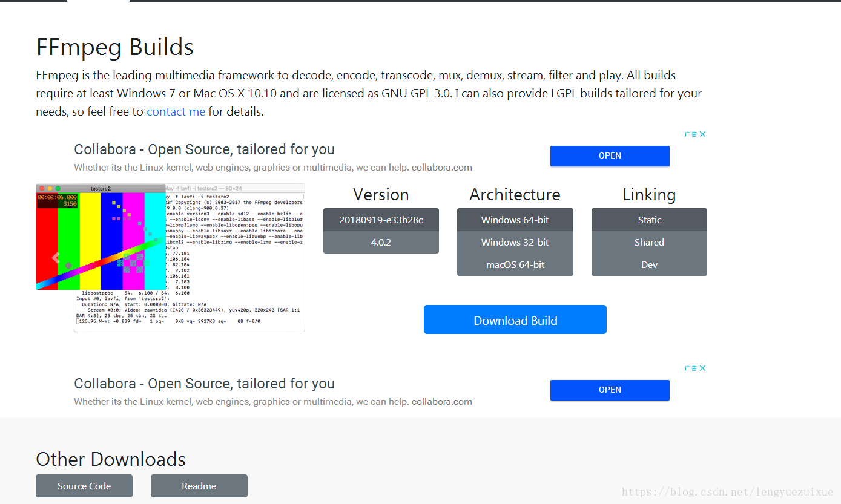The image size is (841, 504).
Task: Click the Download Build button
Action: tap(515, 320)
